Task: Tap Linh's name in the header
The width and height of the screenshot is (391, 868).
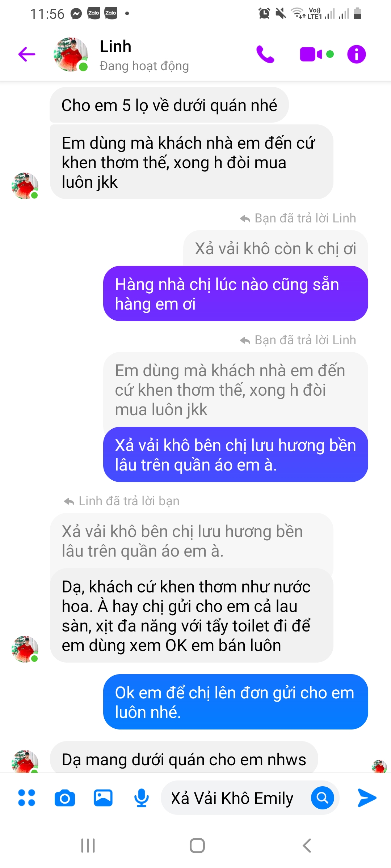Action: point(115,47)
